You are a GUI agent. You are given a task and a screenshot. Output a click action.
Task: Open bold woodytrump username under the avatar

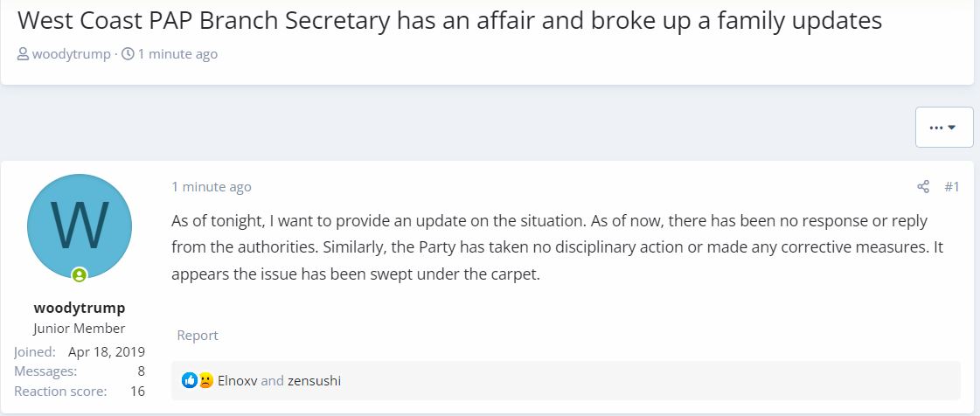point(80,308)
